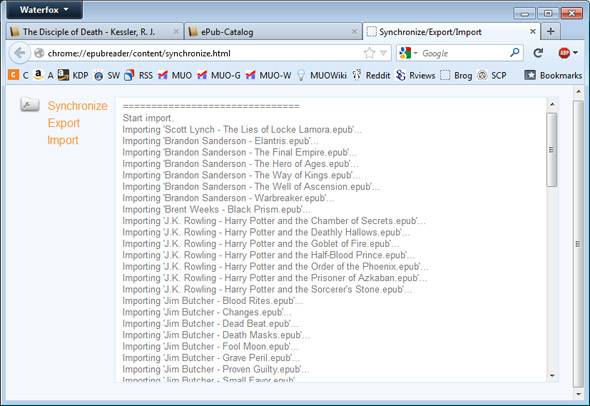Viewport: 590px width, 406px height.
Task: Open the MUO Gmail bookmark
Action: click(175, 75)
